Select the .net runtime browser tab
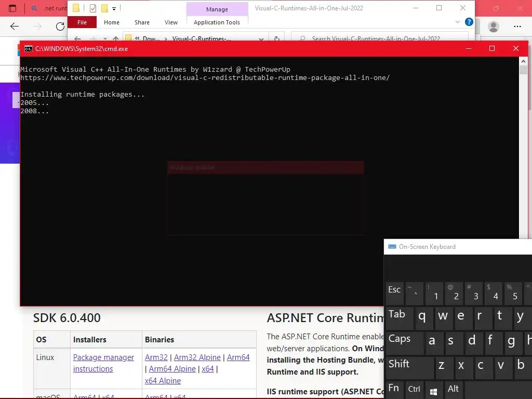Image resolution: width=532 pixels, height=399 pixels. tap(49, 8)
